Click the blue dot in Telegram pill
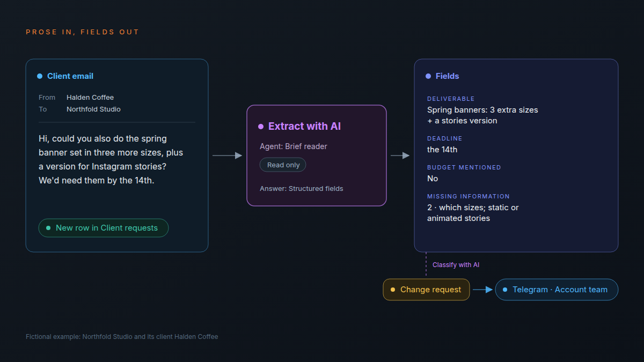The image size is (644, 362). 505,290
